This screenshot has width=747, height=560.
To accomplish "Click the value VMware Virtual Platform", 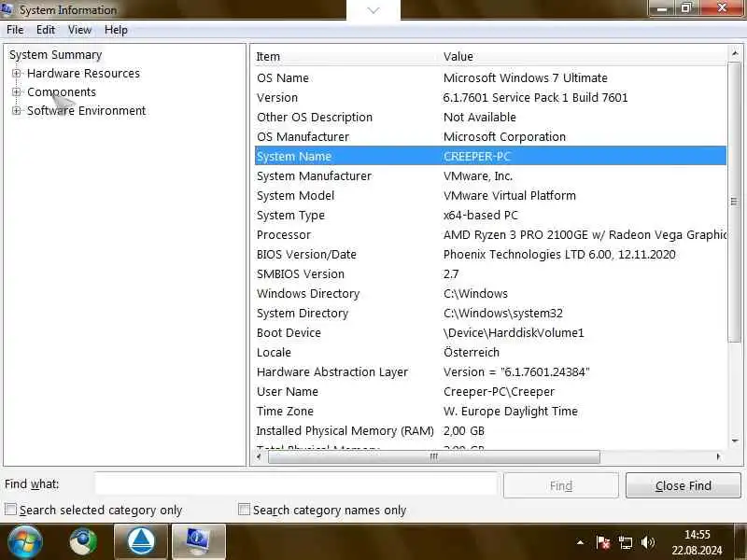I will point(509,195).
